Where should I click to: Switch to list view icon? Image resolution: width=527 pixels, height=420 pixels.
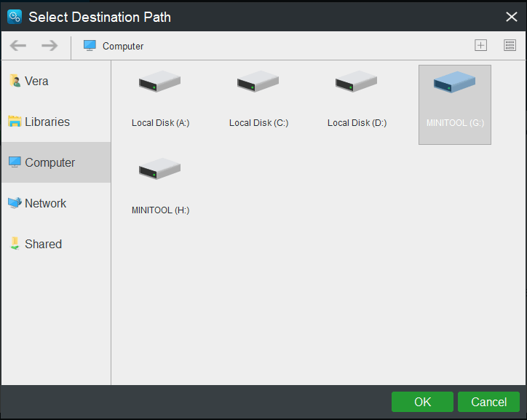click(510, 45)
